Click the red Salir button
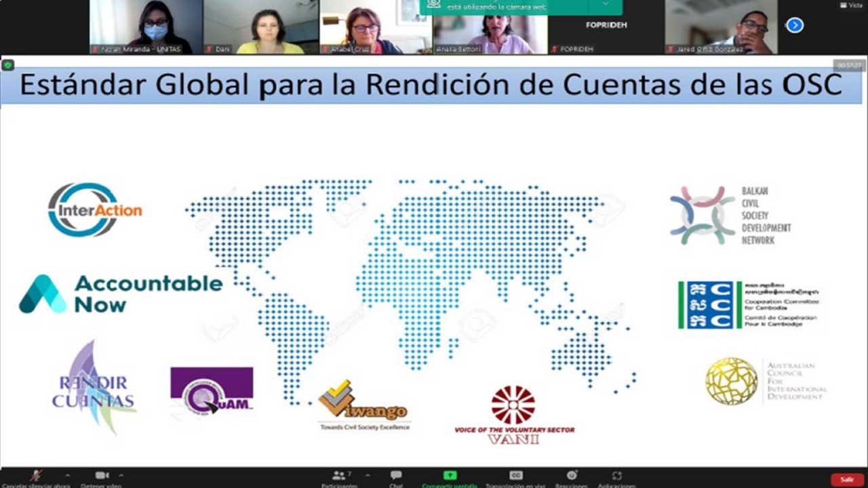 (x=847, y=479)
